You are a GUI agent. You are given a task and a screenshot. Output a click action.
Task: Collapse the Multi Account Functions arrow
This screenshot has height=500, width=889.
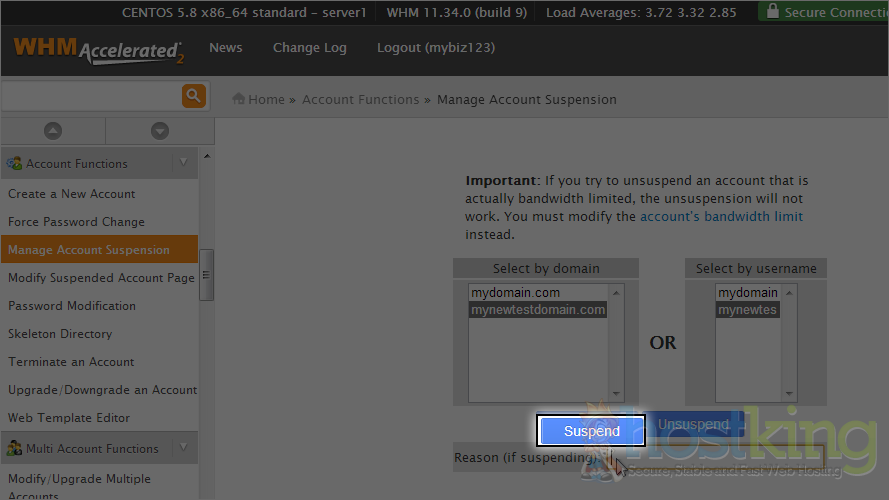pyautogui.click(x=183, y=448)
